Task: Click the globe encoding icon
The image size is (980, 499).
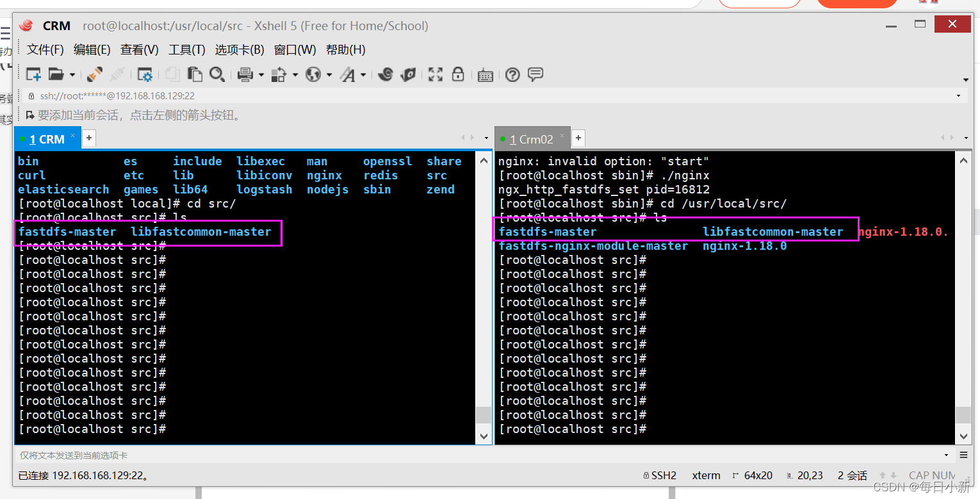Action: pos(313,74)
